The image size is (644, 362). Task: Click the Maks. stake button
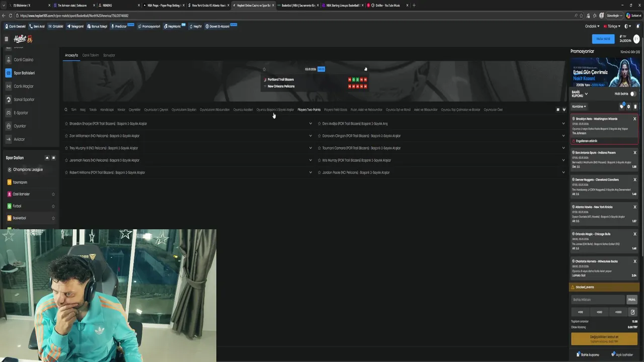tap(632, 300)
